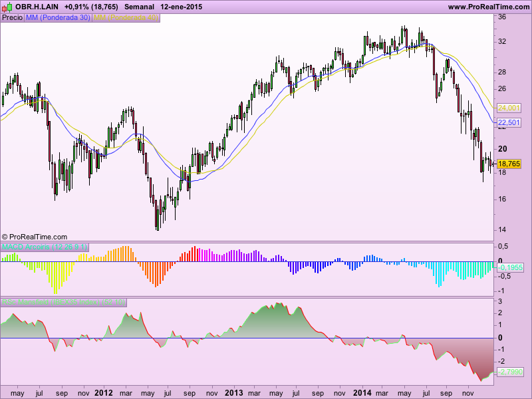Select the MM (Ponderada 30) label
Image resolution: width=532 pixels, height=399 pixels.
58,17
